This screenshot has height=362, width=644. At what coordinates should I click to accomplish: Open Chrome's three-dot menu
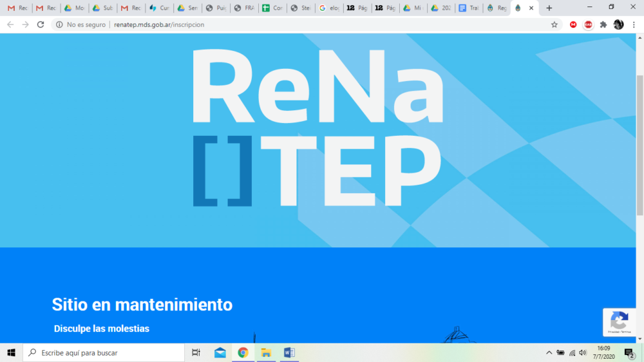(634, 24)
